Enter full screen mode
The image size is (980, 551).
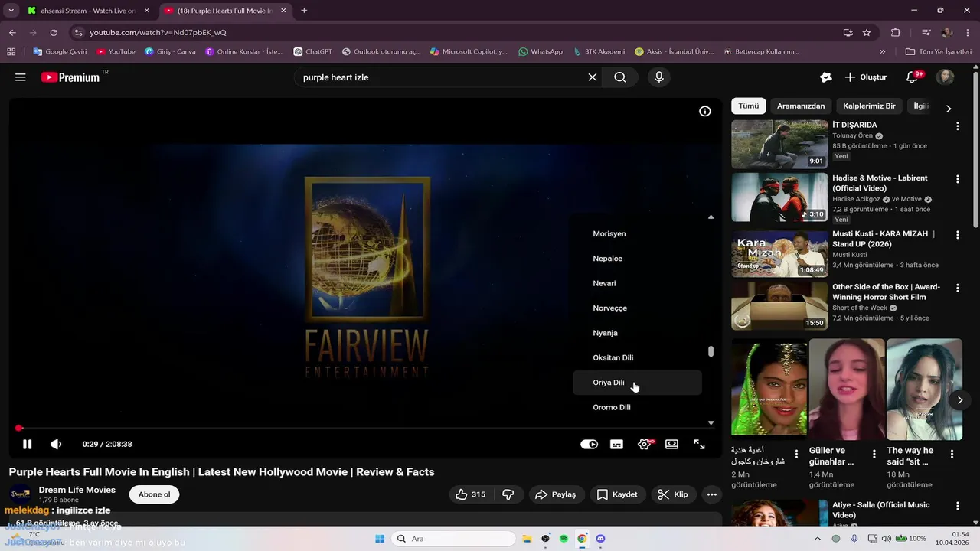[699, 444]
